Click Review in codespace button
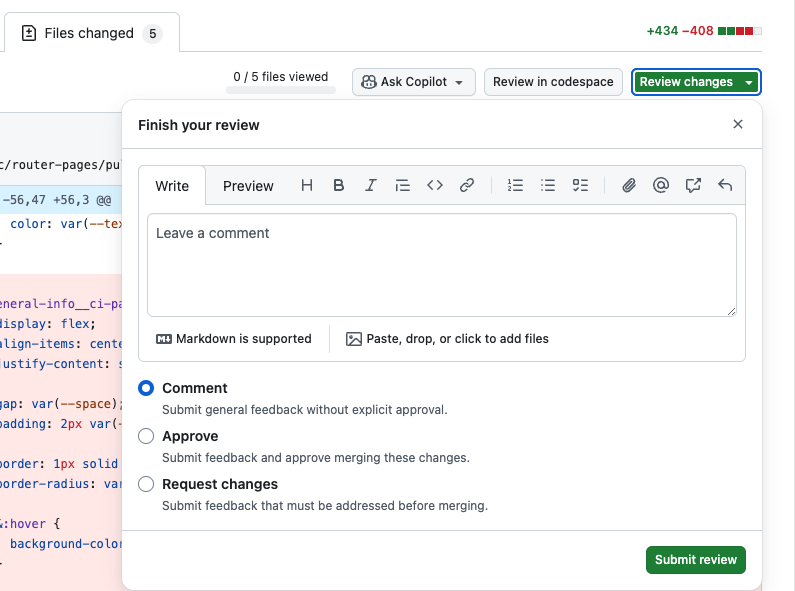Viewport: 795px width, 591px height. (553, 82)
